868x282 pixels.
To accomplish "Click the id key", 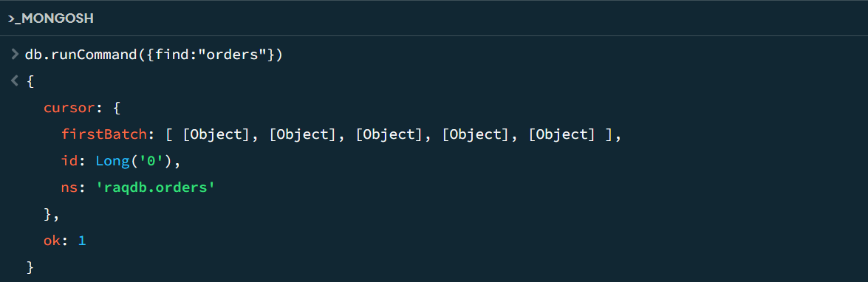I will (x=69, y=162).
